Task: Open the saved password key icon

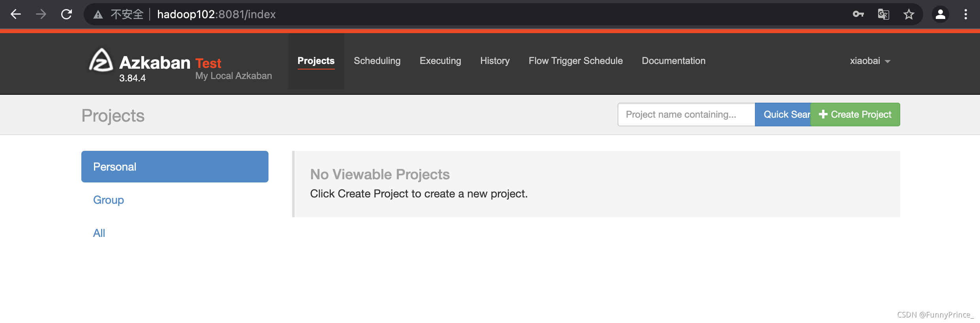Action: (x=858, y=15)
